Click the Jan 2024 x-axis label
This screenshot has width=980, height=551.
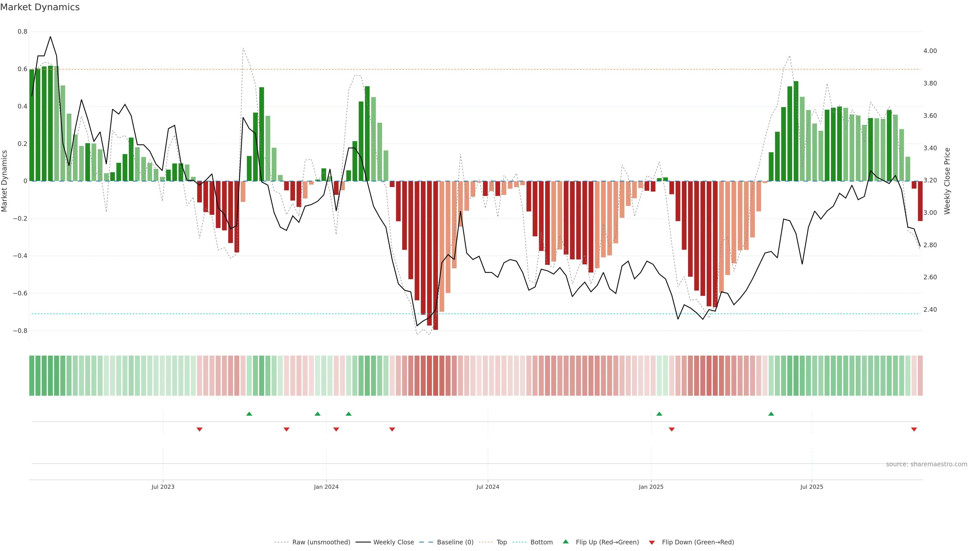tap(326, 487)
